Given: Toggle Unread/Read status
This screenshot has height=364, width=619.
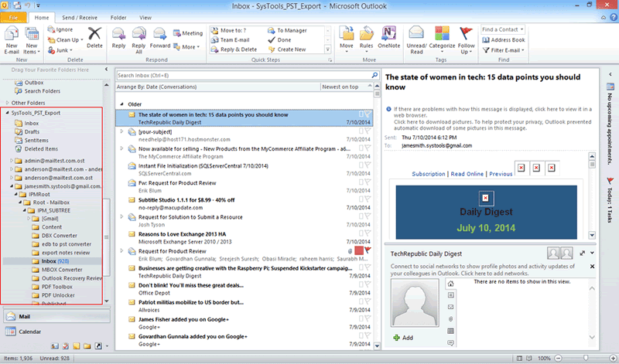Looking at the screenshot, I should (416, 40).
